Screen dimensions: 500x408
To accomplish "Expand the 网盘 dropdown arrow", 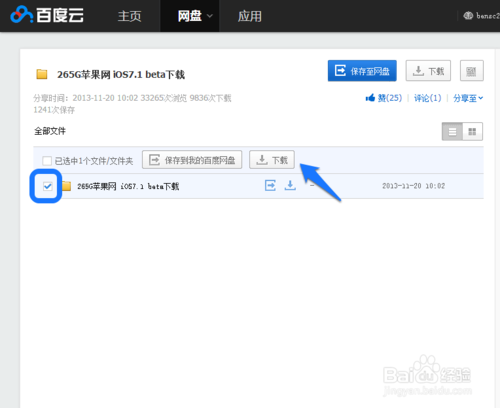I will (210, 16).
